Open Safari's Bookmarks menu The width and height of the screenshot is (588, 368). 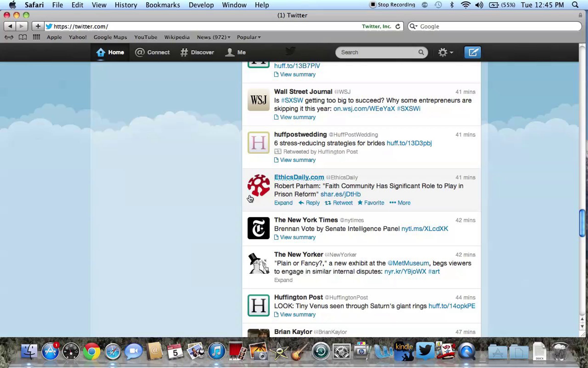pos(163,5)
